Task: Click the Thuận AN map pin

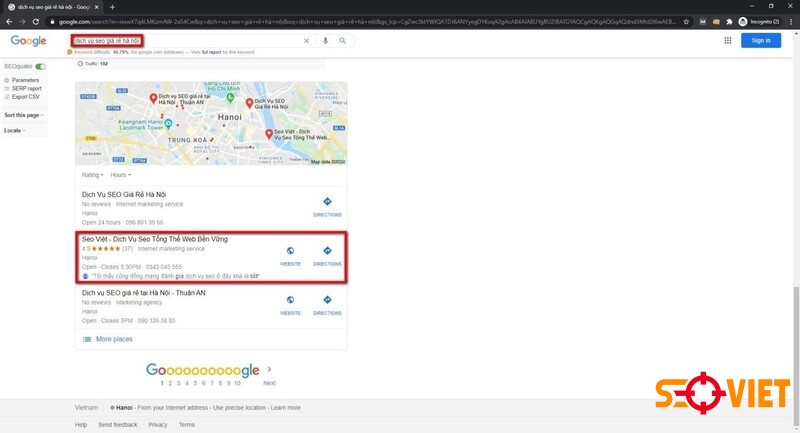Action: [153, 98]
